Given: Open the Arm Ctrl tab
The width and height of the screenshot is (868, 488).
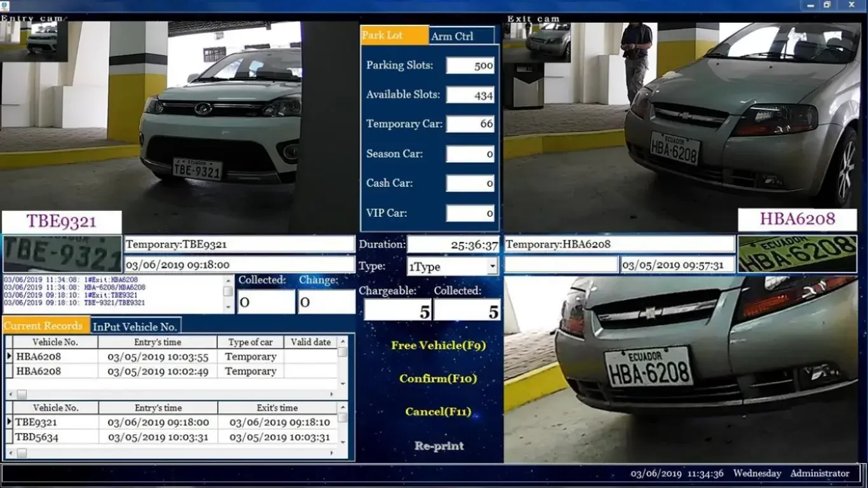Looking at the screenshot, I should 461,36.
